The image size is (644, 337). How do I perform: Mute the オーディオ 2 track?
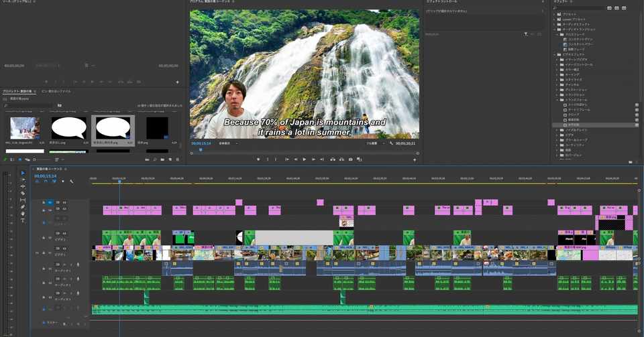(64, 279)
